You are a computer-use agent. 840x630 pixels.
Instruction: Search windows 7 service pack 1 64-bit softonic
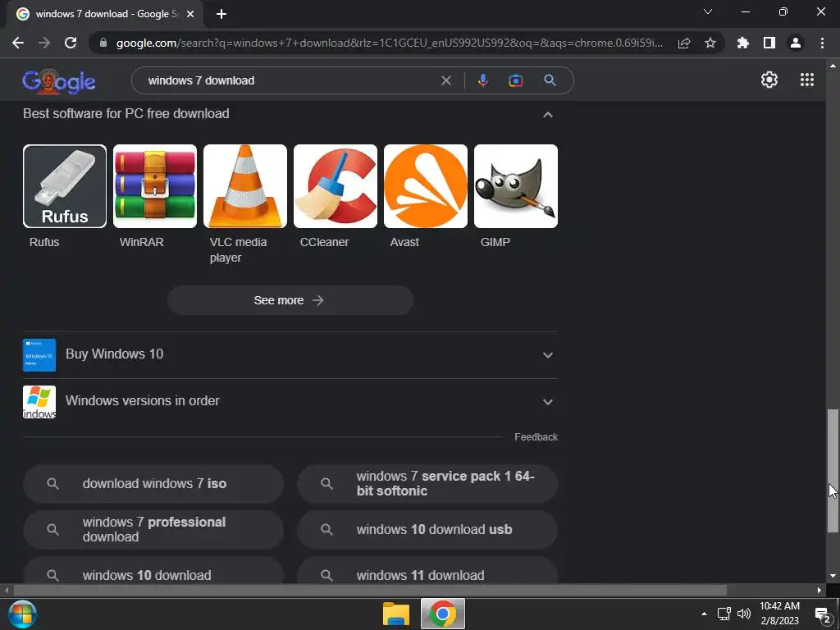point(427,484)
